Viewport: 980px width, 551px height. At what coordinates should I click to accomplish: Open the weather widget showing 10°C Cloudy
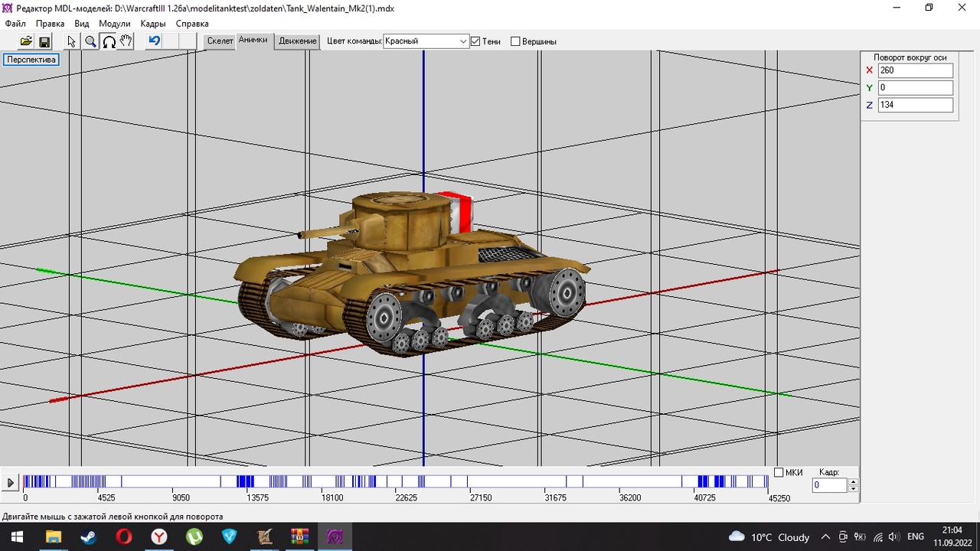click(x=769, y=537)
